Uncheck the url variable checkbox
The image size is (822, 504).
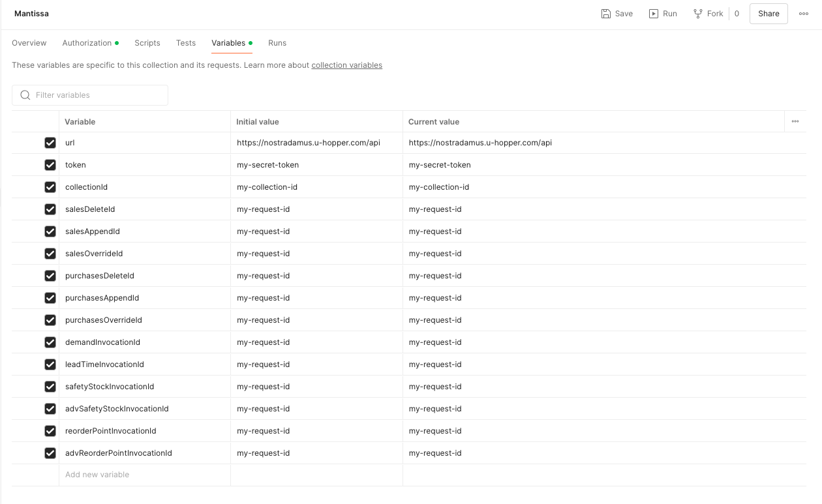pyautogui.click(x=50, y=143)
